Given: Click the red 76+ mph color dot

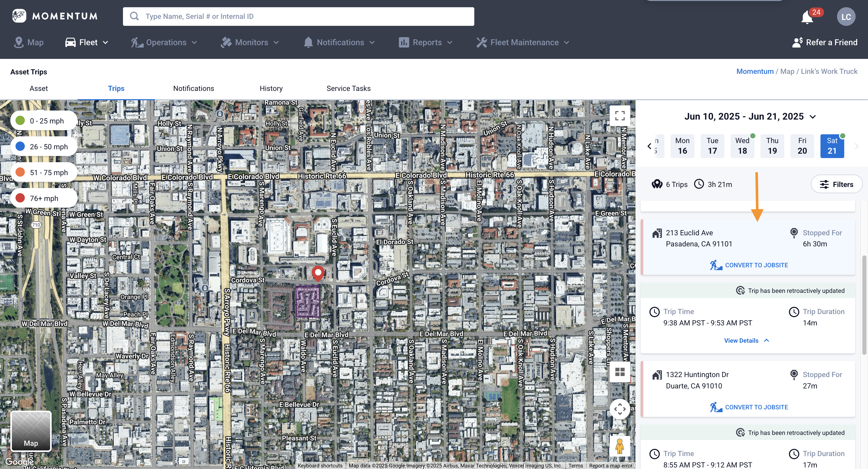Looking at the screenshot, I should 20,198.
